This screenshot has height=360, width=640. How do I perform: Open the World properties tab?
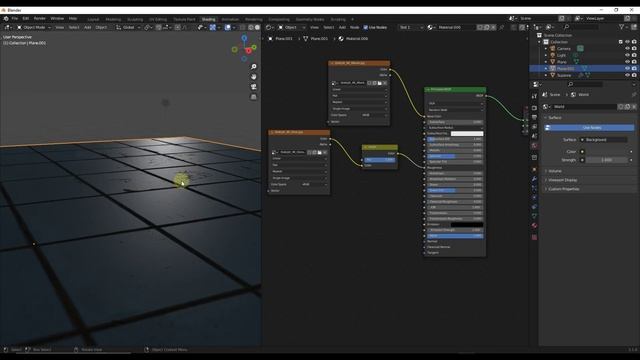tap(534, 145)
